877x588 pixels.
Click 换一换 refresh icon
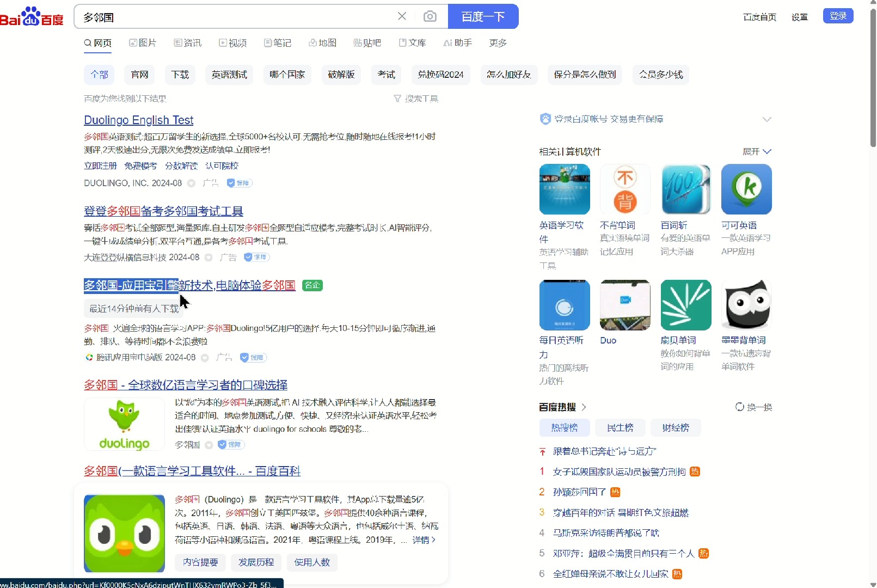pos(739,407)
